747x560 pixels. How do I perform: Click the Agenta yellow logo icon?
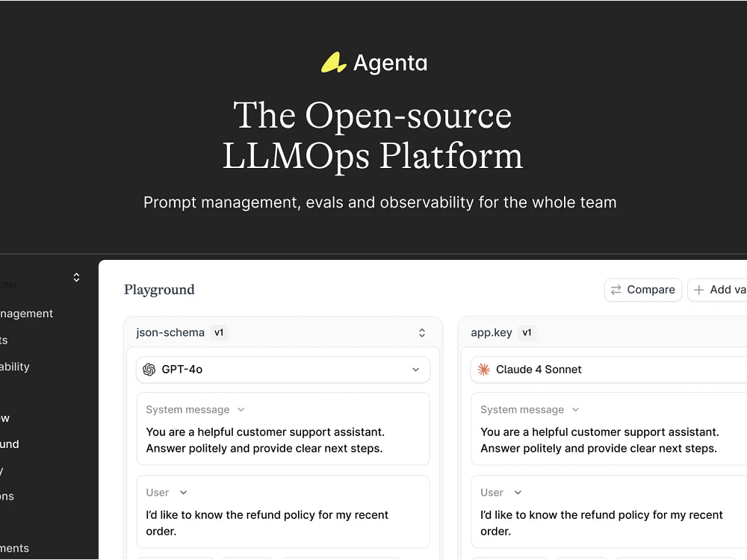(333, 63)
